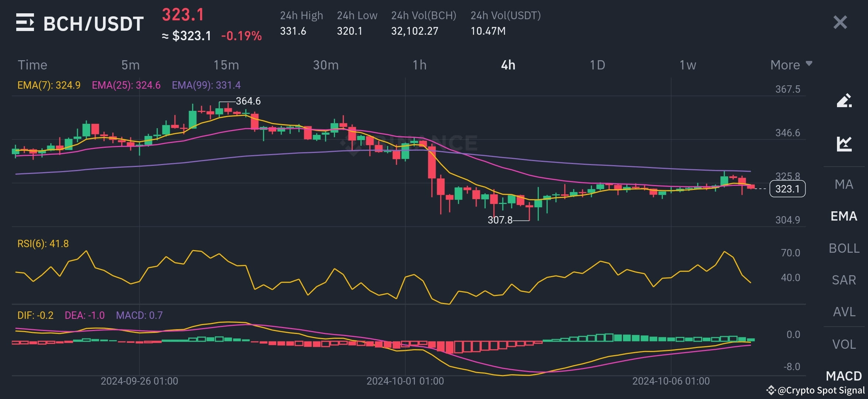Open the AVL indicator
The image size is (868, 399).
coord(844,312)
